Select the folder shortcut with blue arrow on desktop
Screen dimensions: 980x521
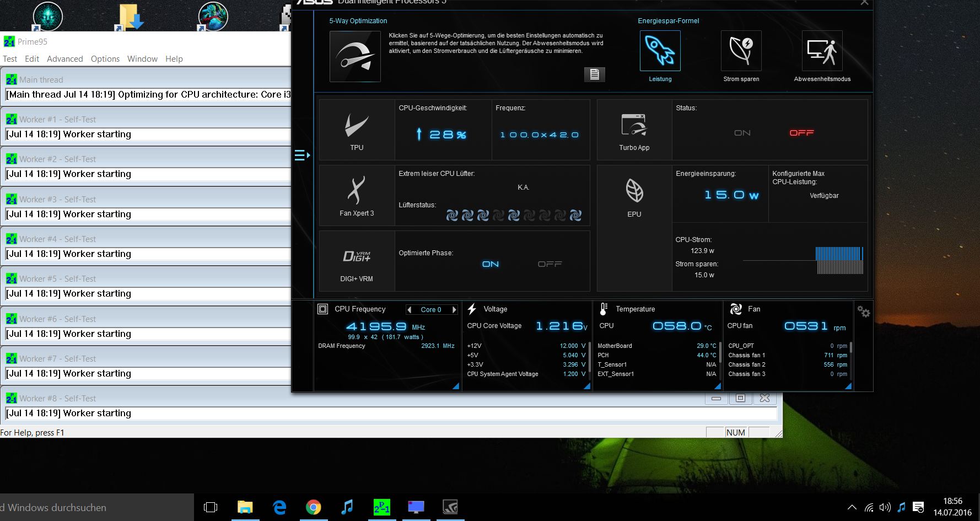tap(130, 17)
